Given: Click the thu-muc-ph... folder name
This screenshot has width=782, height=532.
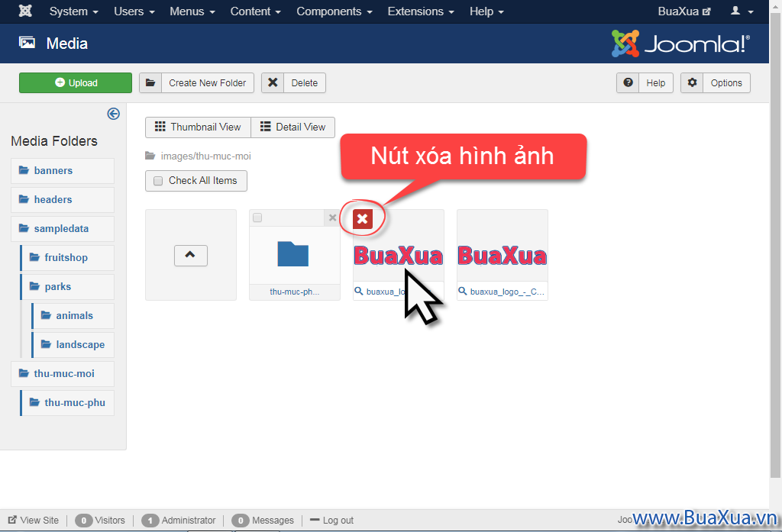Looking at the screenshot, I should [295, 292].
